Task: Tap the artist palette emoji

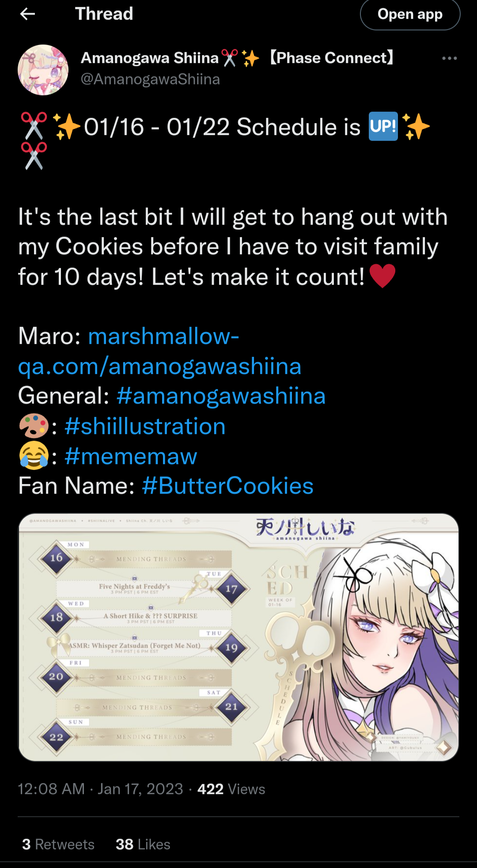Action: [34, 426]
